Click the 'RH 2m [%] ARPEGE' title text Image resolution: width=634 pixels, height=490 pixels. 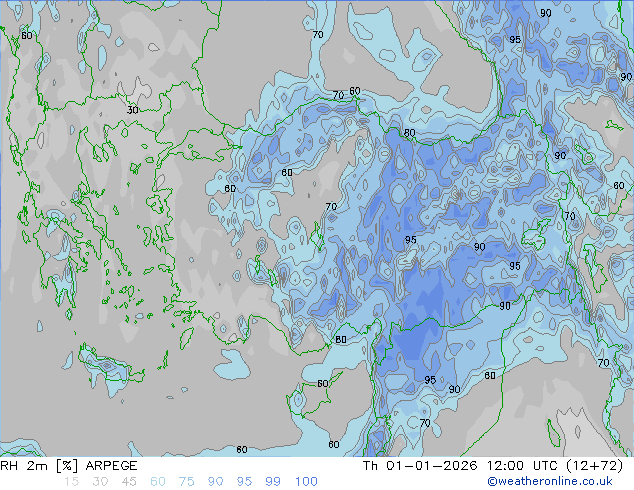pos(69,466)
